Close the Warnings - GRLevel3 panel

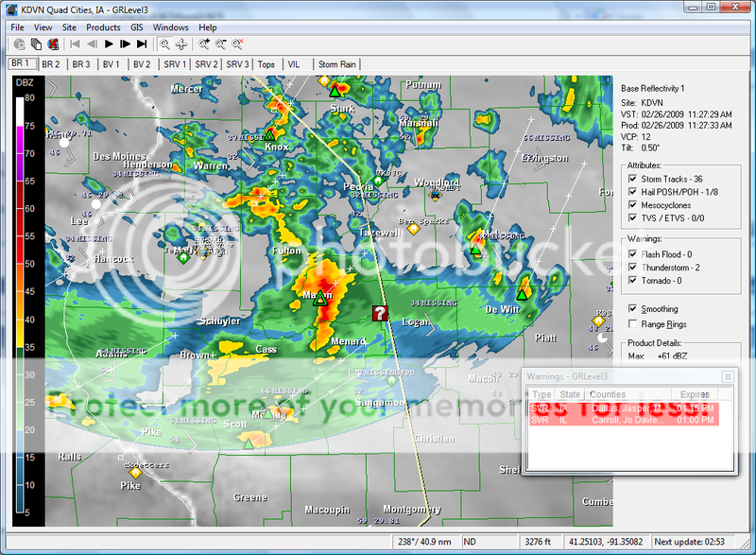[728, 376]
